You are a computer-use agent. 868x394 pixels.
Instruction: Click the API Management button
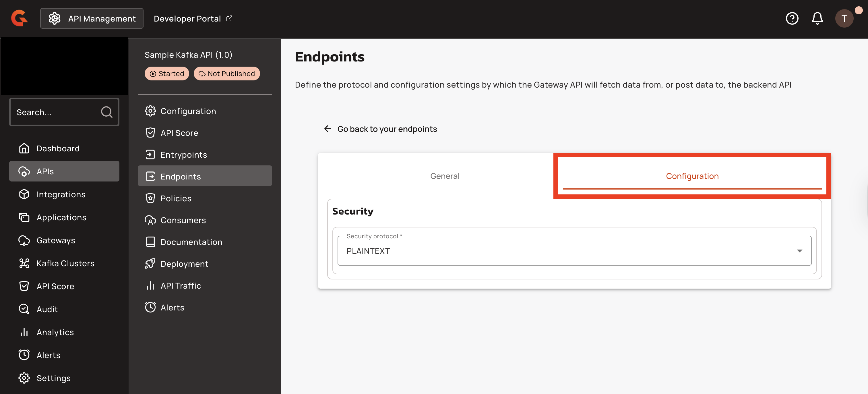[92, 19]
